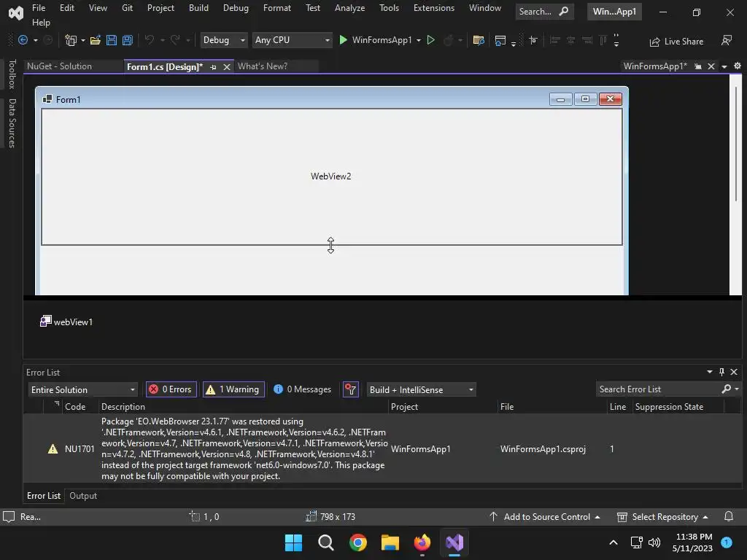
Task: Open File Explorer from the taskbar
Action: (x=390, y=542)
